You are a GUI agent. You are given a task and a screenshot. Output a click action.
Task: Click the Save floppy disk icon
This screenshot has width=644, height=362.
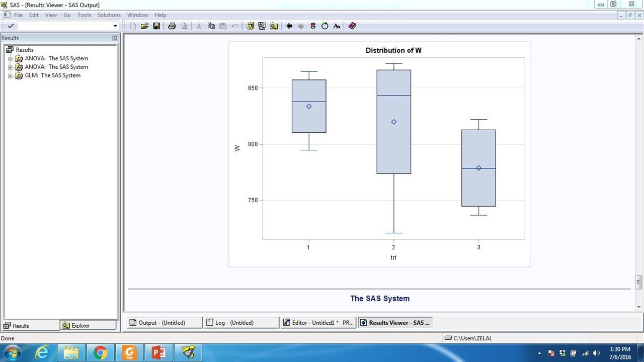tap(156, 26)
